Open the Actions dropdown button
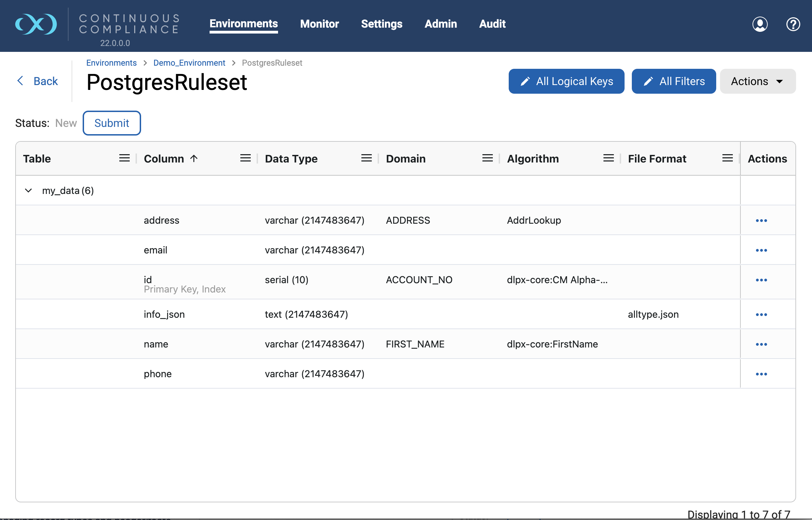 pyautogui.click(x=758, y=81)
